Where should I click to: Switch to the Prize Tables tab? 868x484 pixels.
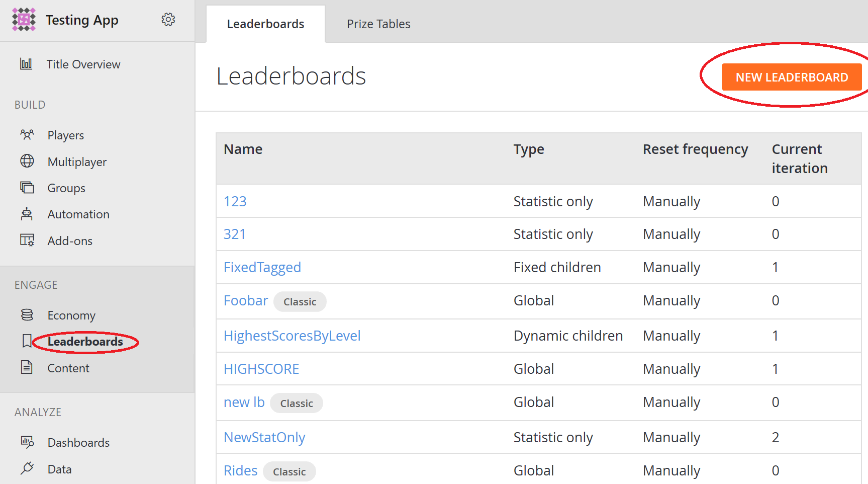[x=378, y=24]
